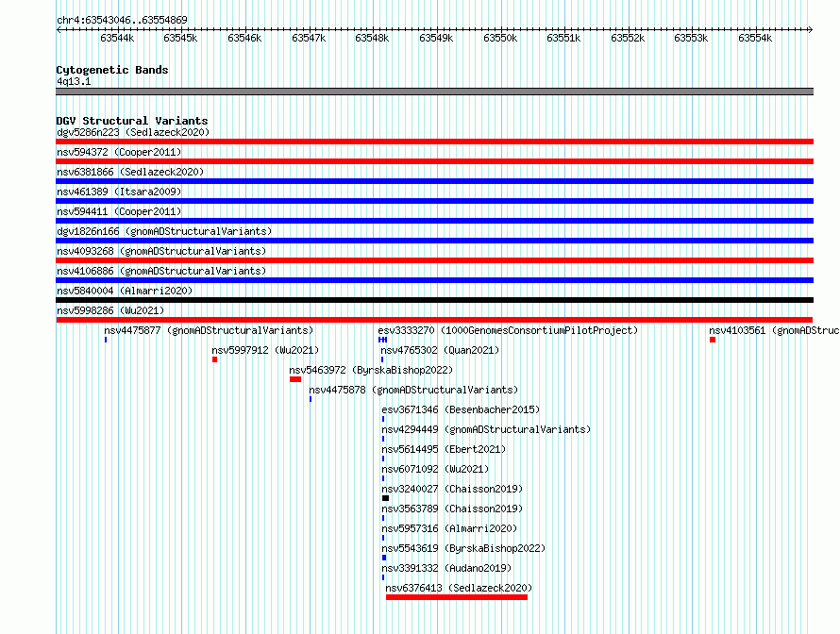Open the nsv3391332 (Audano2019) label
Image resolution: width=840 pixels, height=634 pixels.
pos(446,568)
